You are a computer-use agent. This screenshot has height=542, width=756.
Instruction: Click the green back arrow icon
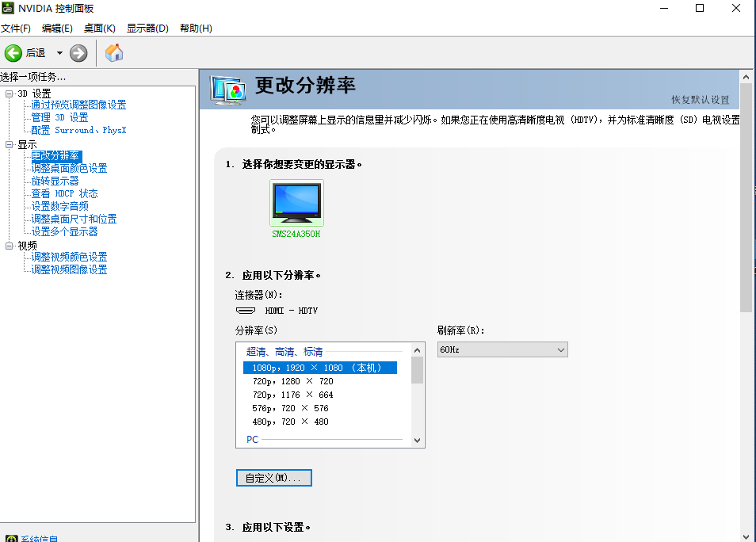pos(13,53)
